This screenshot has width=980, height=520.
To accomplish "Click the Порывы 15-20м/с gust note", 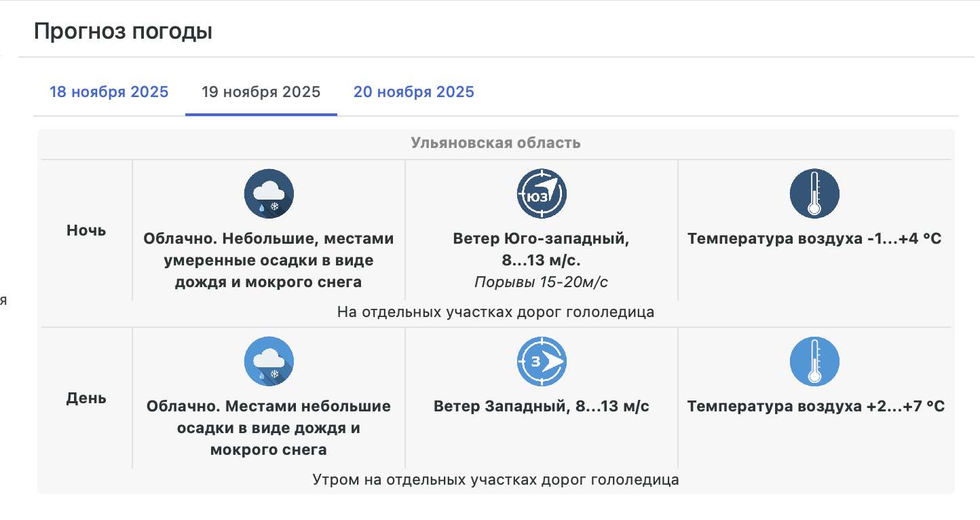I will coord(541,282).
